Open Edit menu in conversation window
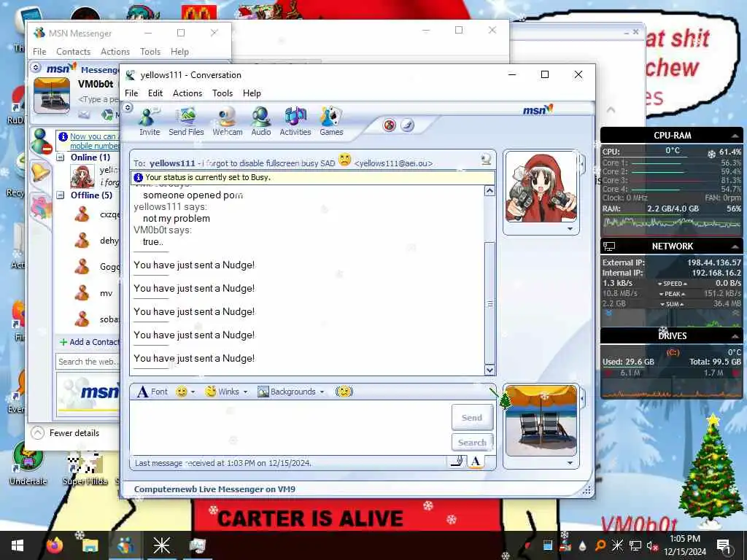Screen dimensions: 747x560 click(155, 93)
